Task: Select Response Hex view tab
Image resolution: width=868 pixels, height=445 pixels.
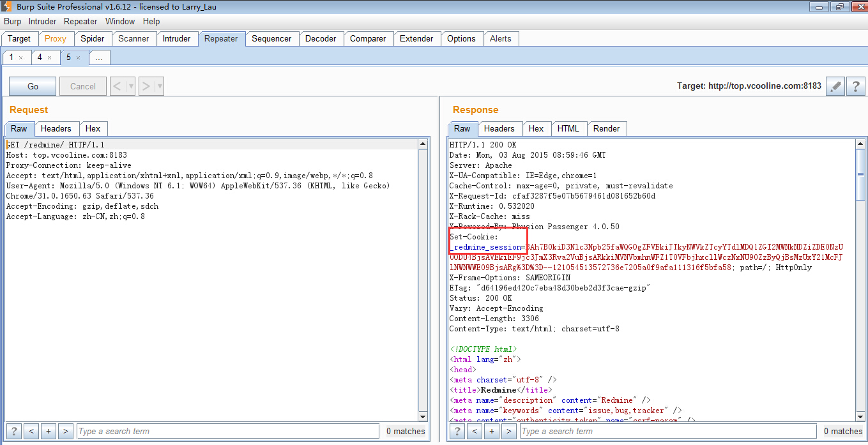Action: tap(537, 128)
